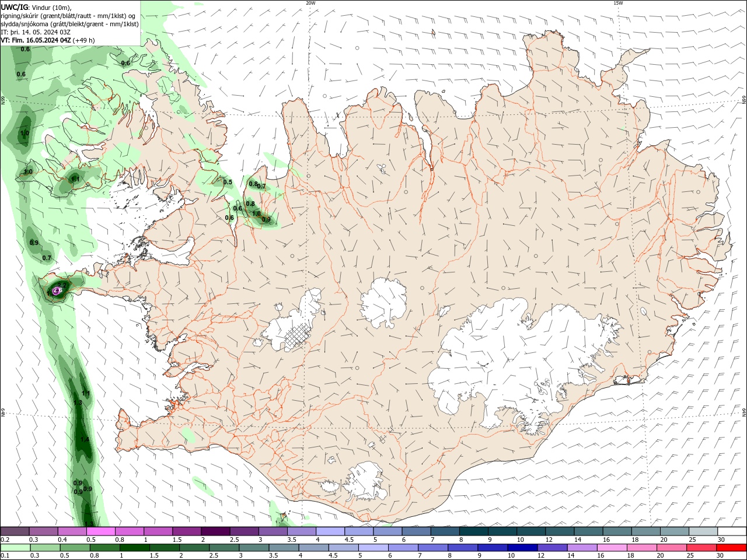Pick the light grey 25 swatch in the upper legend row
The width and height of the screenshot is (747, 560).
(x=703, y=531)
